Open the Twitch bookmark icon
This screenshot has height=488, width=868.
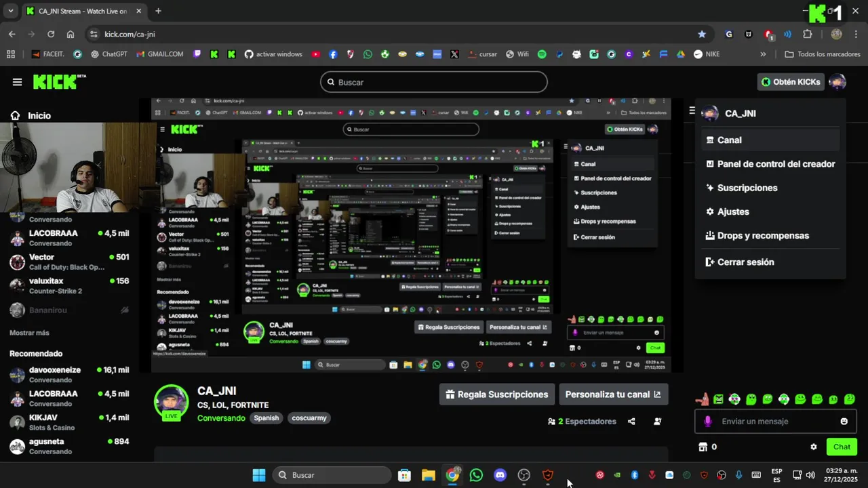pos(197,54)
